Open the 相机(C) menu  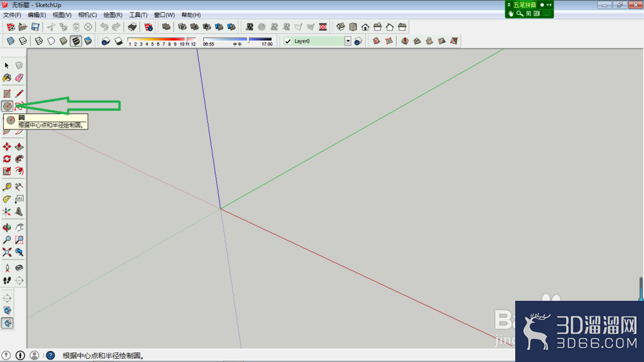88,15
